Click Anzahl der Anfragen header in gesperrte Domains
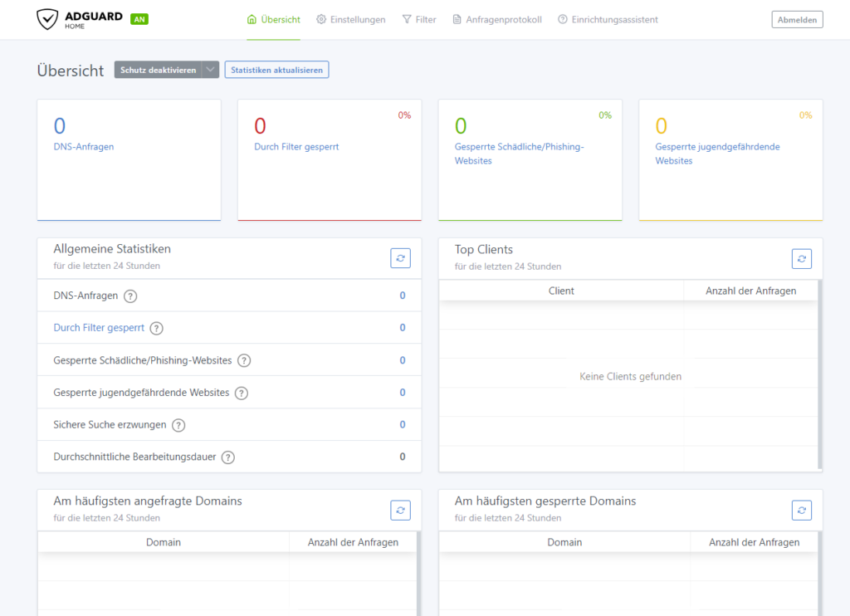Image resolution: width=850 pixels, height=616 pixels. point(754,542)
